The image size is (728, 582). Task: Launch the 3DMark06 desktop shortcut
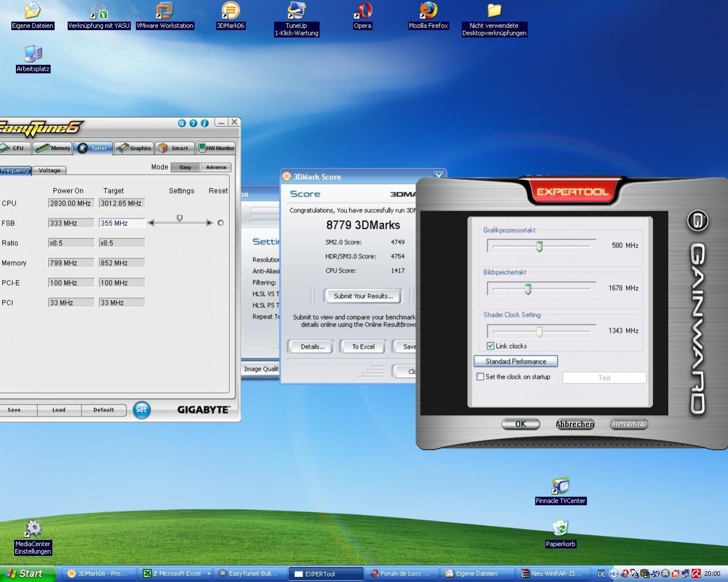231,15
